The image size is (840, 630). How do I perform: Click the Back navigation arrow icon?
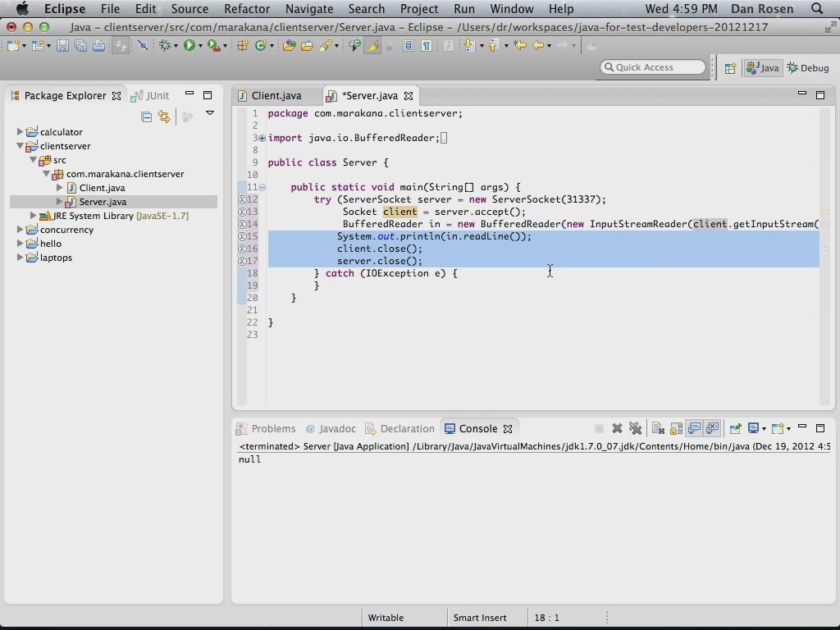(538, 46)
